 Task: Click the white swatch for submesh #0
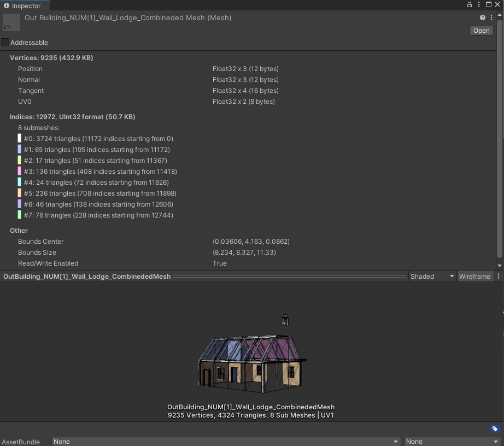(19, 138)
